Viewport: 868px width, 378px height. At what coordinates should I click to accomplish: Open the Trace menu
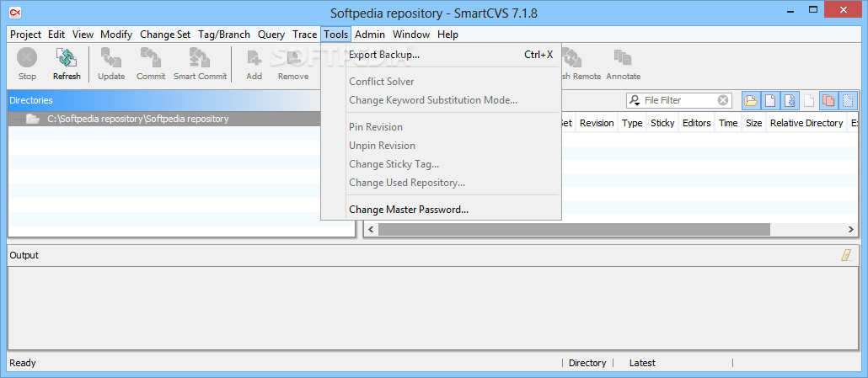(x=304, y=35)
